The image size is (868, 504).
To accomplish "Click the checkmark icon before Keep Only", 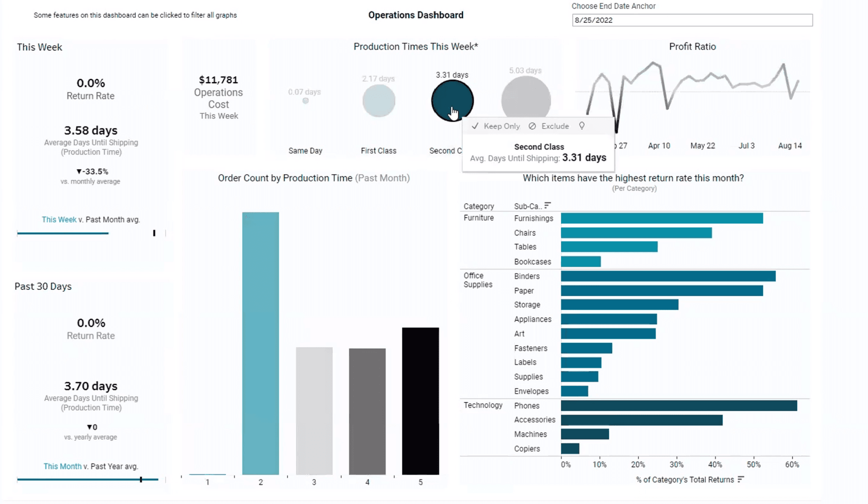I will 475,126.
